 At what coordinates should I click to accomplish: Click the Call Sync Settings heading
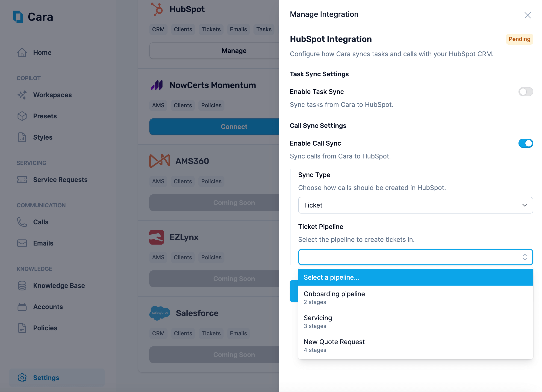click(318, 126)
